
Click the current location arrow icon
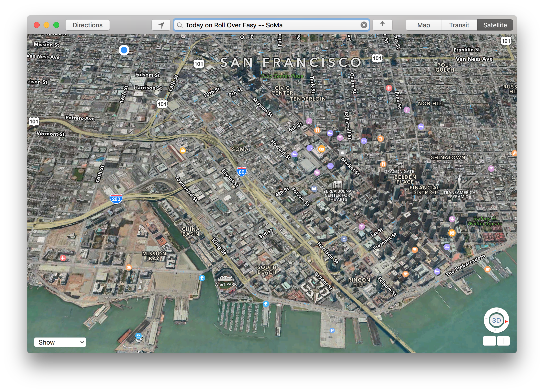click(161, 25)
